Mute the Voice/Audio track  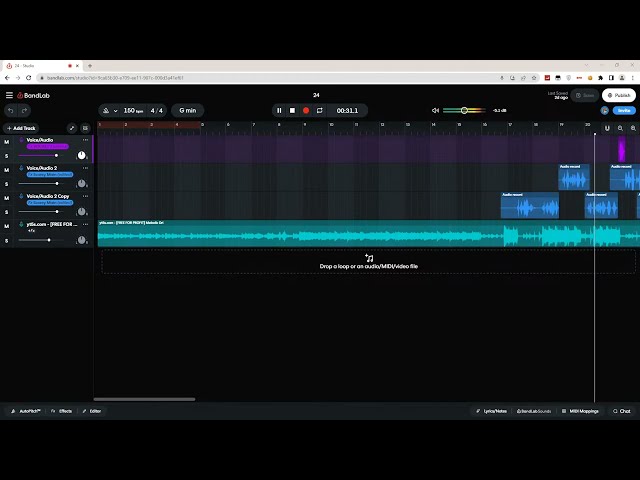[x=7, y=142]
